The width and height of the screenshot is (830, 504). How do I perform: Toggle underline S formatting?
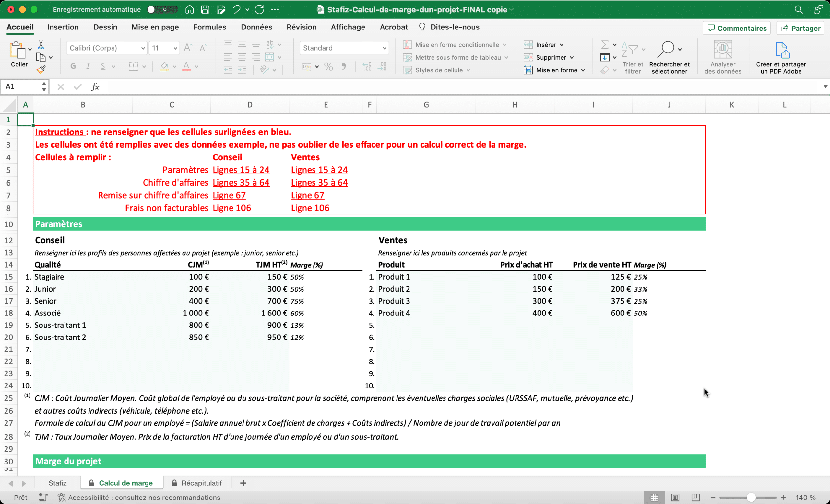[x=103, y=66]
